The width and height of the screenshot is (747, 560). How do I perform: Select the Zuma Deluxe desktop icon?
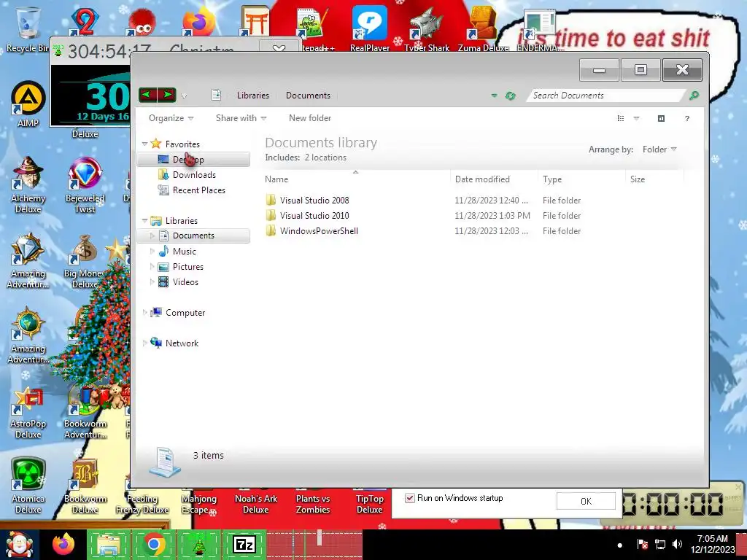(x=483, y=28)
